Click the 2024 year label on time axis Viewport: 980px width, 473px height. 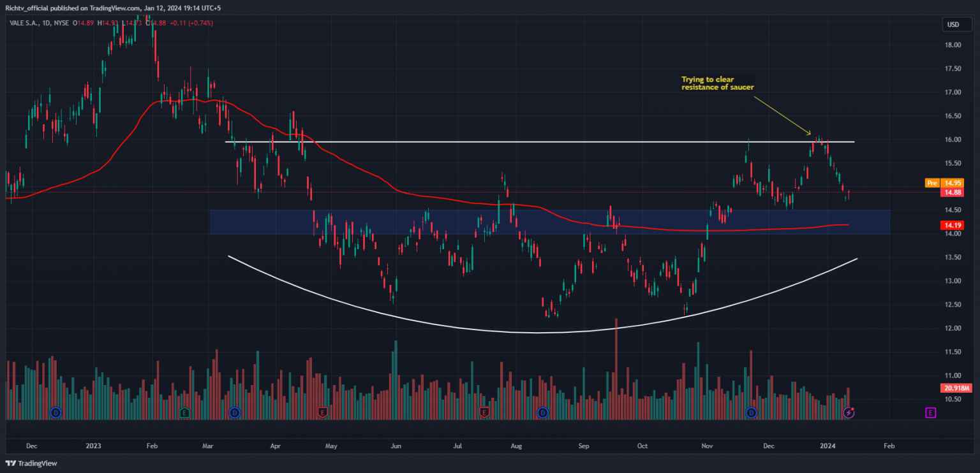828,446
